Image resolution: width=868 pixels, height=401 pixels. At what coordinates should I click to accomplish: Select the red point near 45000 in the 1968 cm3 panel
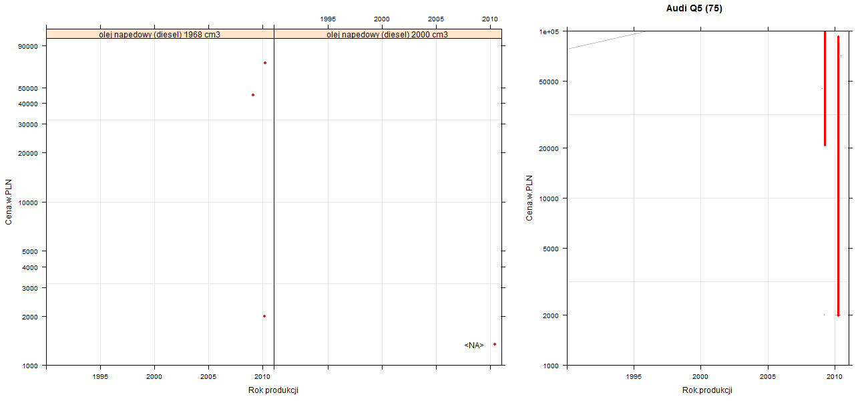[253, 95]
